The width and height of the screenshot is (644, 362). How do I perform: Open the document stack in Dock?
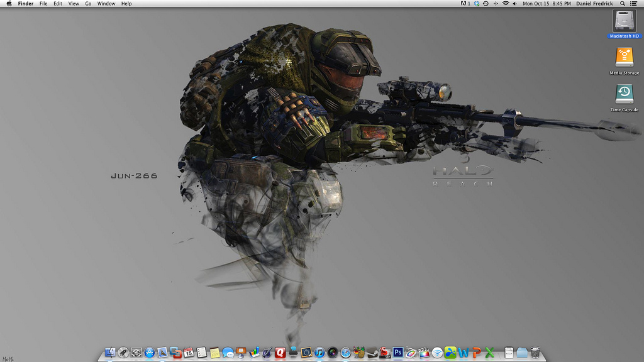coord(509,352)
